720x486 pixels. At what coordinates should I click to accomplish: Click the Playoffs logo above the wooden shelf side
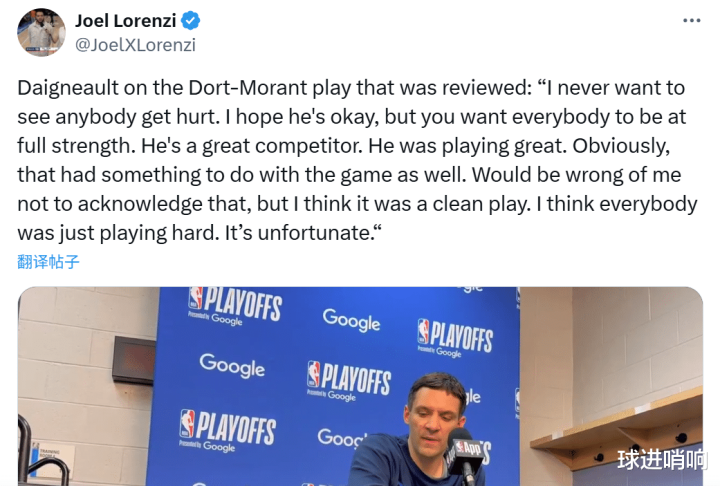[455, 337]
